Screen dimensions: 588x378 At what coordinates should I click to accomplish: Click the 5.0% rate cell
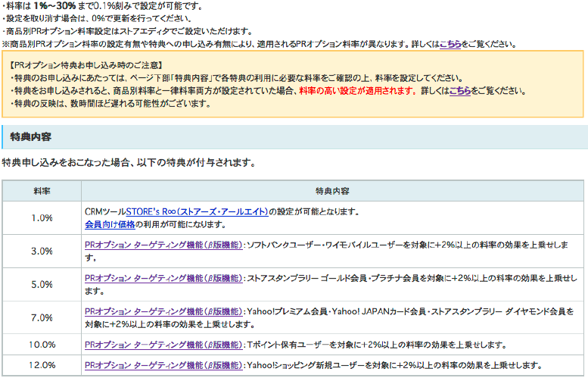42,284
